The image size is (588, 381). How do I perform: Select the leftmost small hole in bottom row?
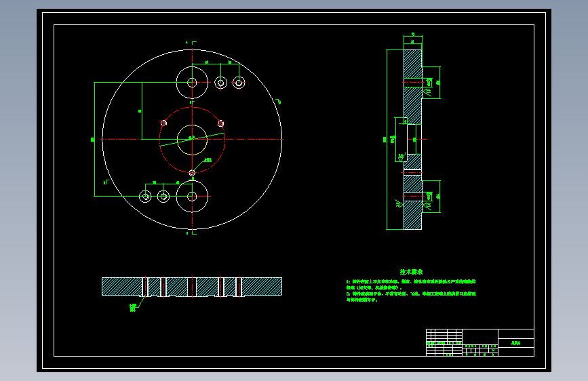coord(145,196)
